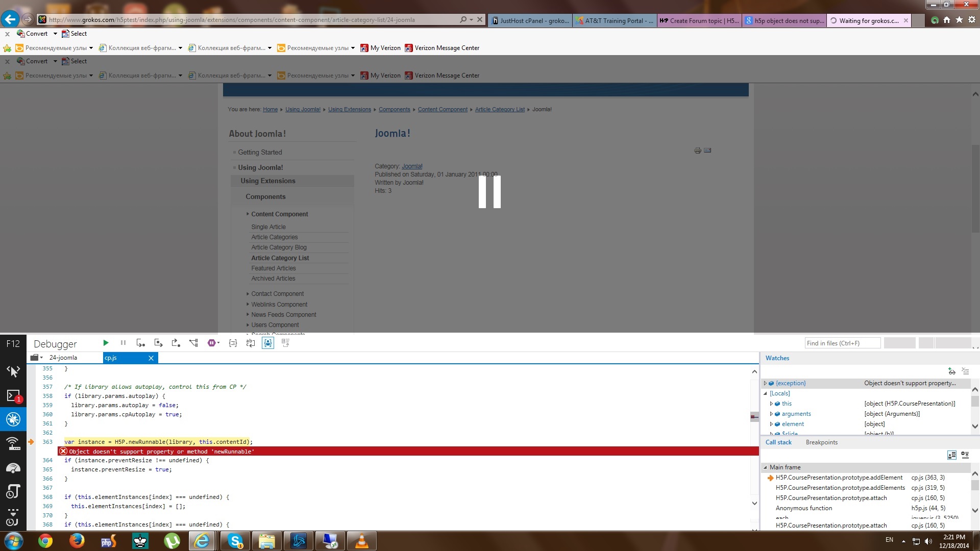Click the green Continue play button
Screen dimensions: 980x551
[x=106, y=343]
